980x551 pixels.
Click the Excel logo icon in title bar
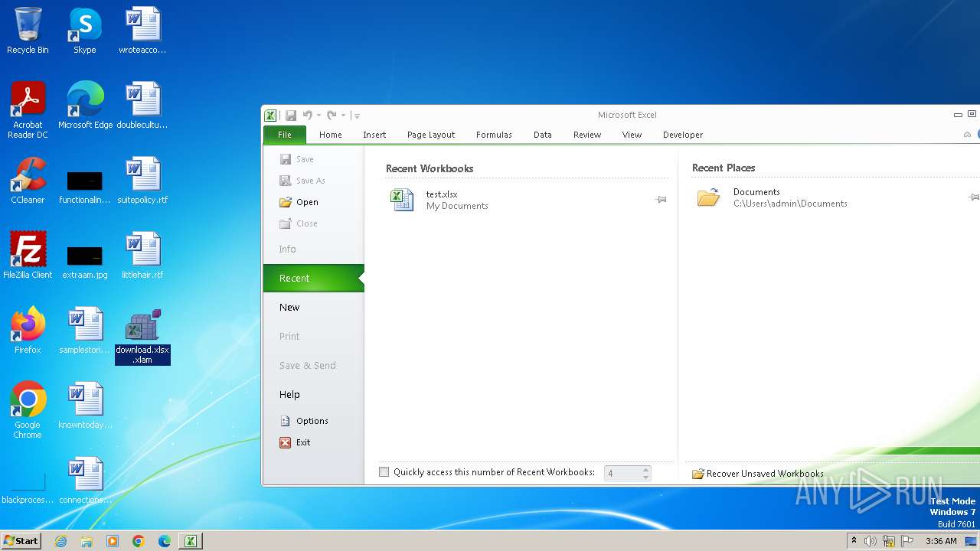click(270, 116)
